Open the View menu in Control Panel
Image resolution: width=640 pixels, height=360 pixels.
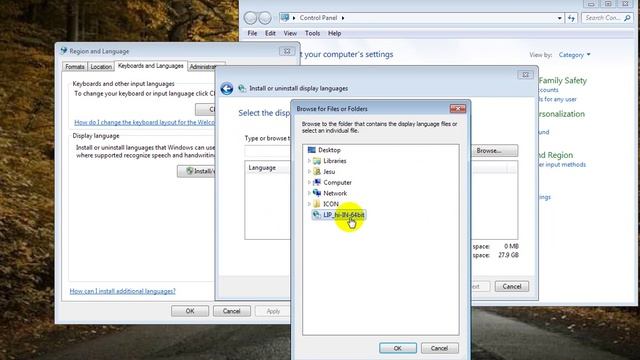point(290,33)
